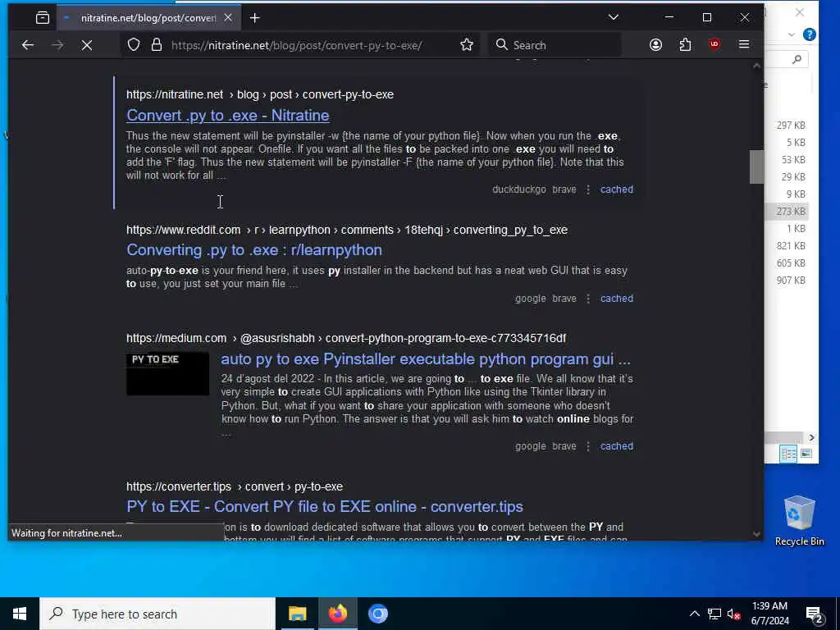
Task: Open 'auto py to exe Pyinstaller' medium link
Action: [x=426, y=359]
